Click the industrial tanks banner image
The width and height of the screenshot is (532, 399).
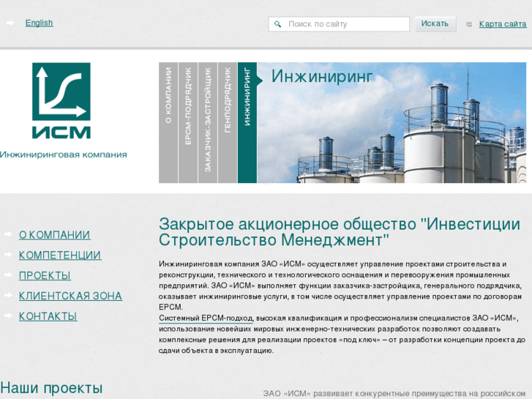[392, 122]
